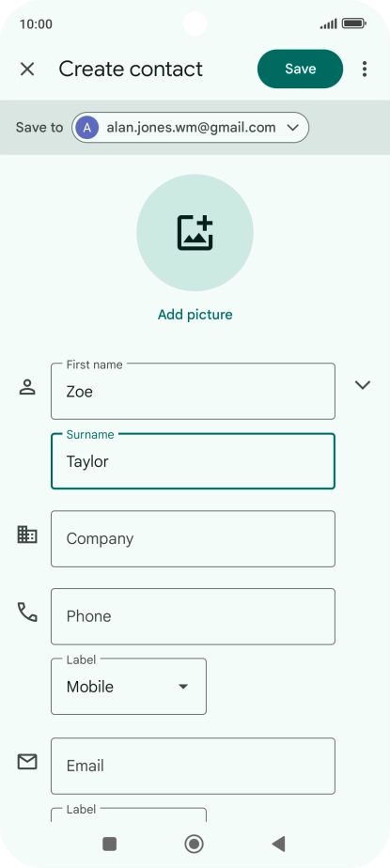390x868 pixels.
Task: Click the Phone input field
Action: pyautogui.click(x=193, y=616)
